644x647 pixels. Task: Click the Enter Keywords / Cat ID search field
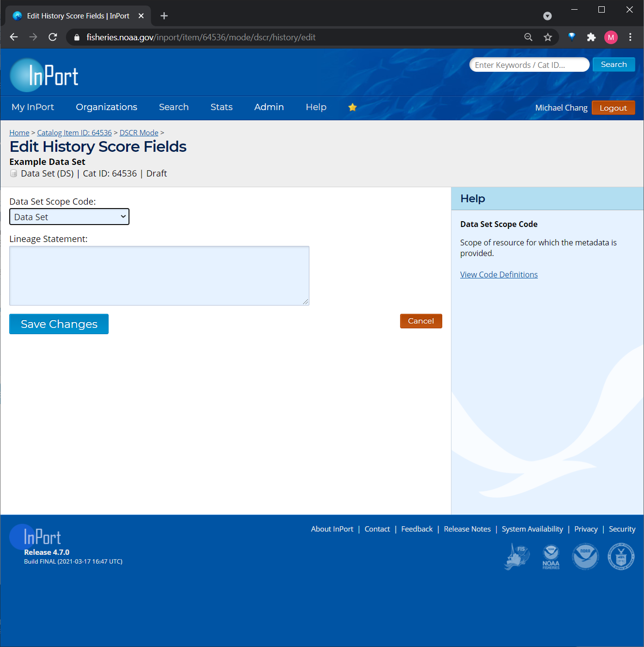[530, 65]
